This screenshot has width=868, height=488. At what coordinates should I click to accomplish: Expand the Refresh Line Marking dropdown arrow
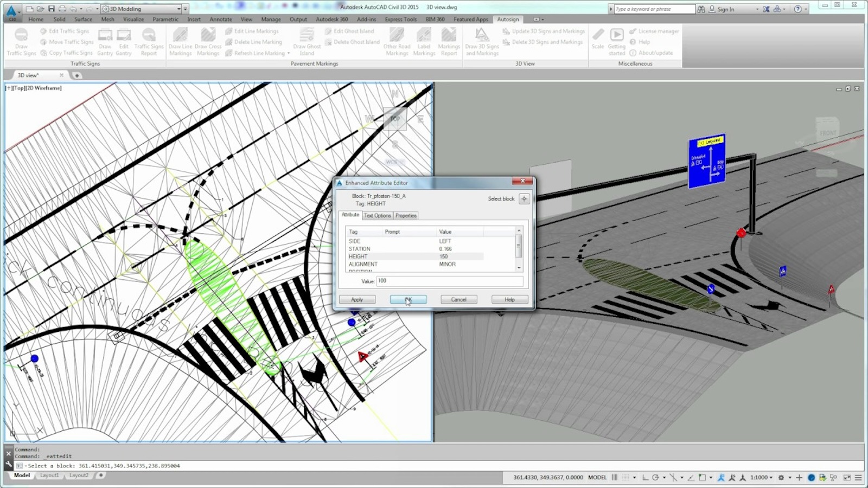[x=289, y=53]
